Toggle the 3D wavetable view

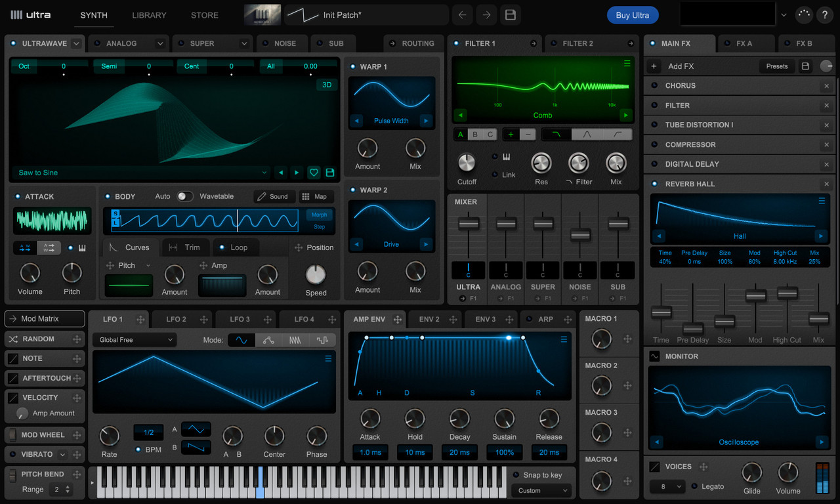tap(327, 85)
